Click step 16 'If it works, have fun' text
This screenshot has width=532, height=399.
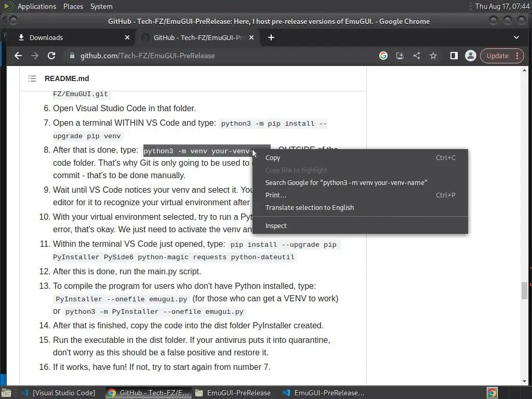pyautogui.click(x=162, y=367)
